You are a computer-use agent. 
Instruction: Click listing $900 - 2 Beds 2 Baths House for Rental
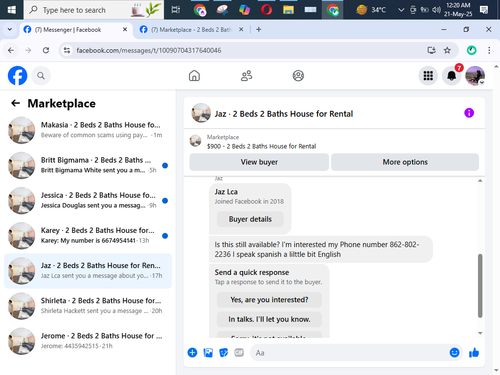click(x=261, y=146)
